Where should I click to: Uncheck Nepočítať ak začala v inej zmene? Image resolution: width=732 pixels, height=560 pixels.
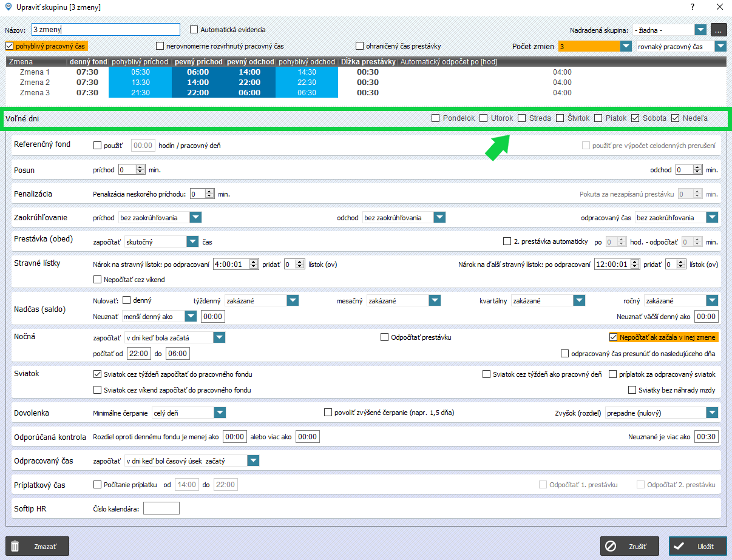click(613, 337)
